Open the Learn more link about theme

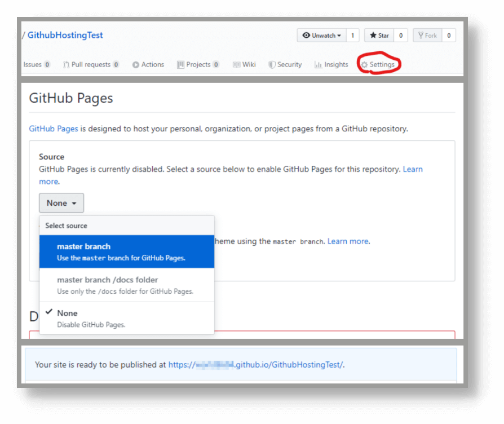point(348,241)
